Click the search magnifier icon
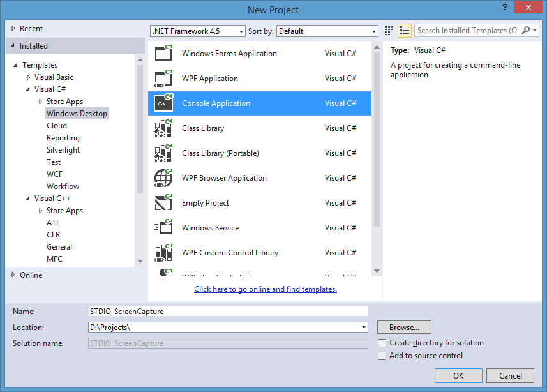This screenshot has width=547, height=392. tap(525, 31)
